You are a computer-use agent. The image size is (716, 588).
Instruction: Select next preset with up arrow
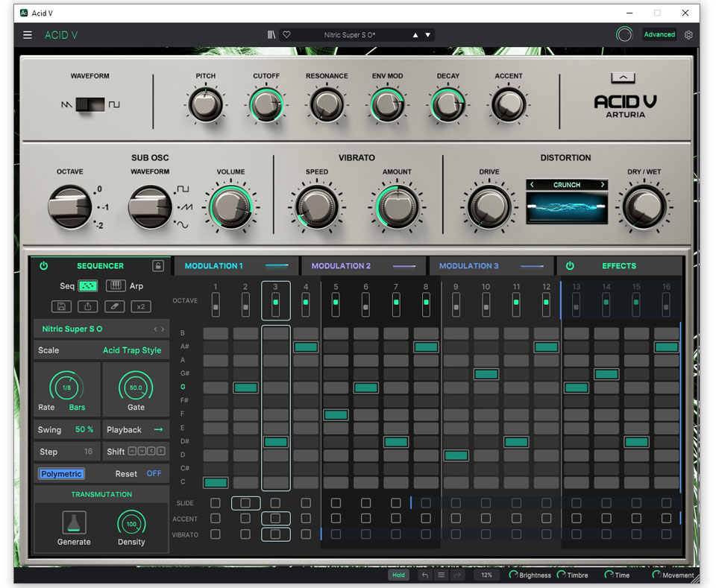415,35
